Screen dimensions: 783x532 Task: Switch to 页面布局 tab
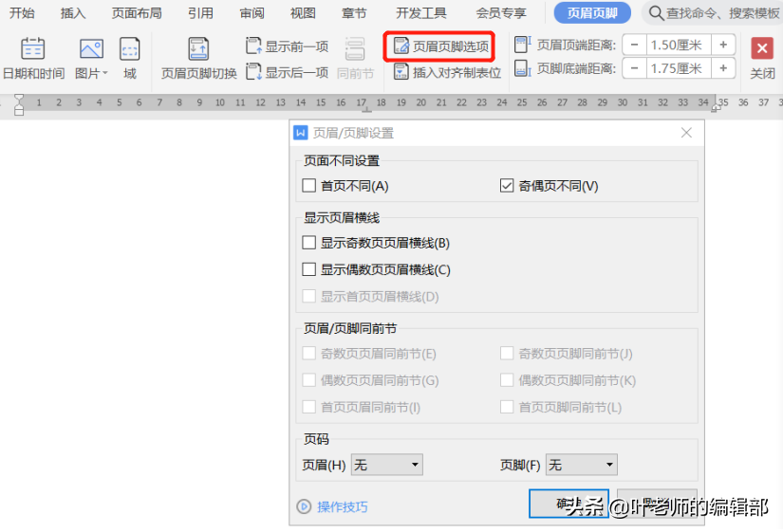pos(137,13)
